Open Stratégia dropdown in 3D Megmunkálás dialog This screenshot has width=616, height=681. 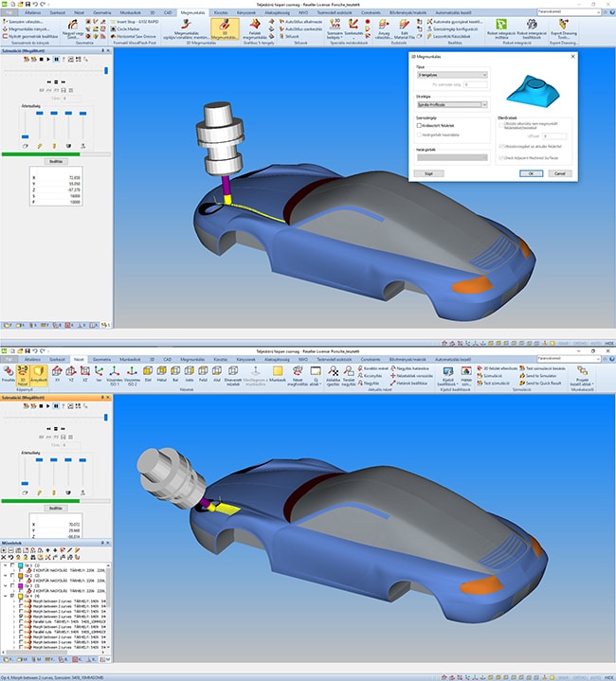tap(452, 105)
